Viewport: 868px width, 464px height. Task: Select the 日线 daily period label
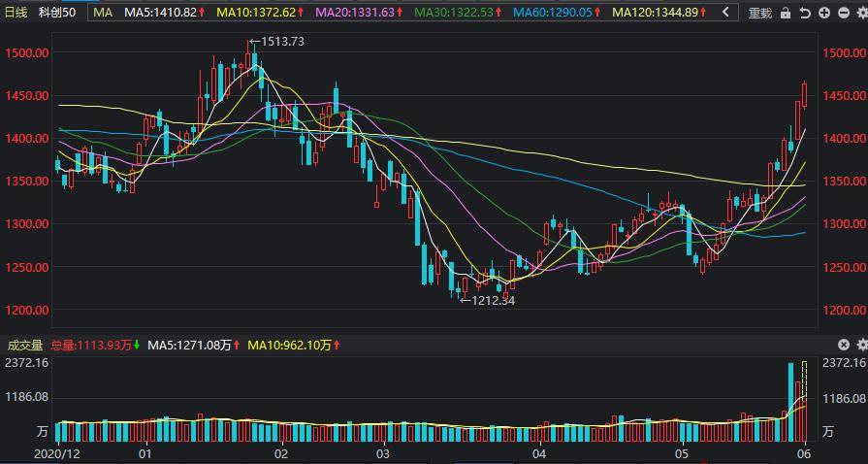coord(16,13)
